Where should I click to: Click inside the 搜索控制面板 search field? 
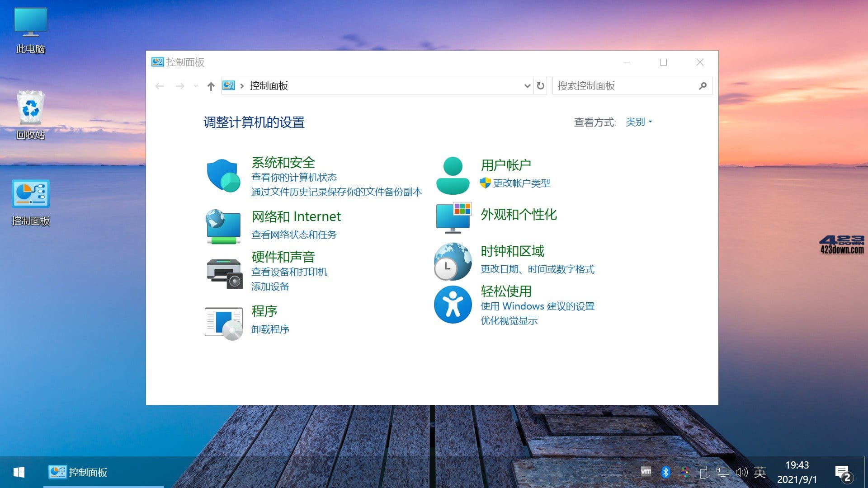pyautogui.click(x=624, y=85)
